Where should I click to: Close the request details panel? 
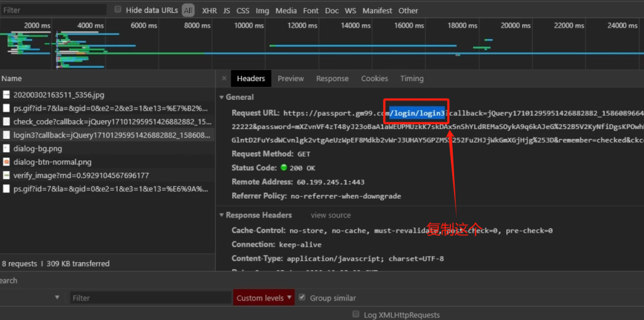(x=224, y=79)
